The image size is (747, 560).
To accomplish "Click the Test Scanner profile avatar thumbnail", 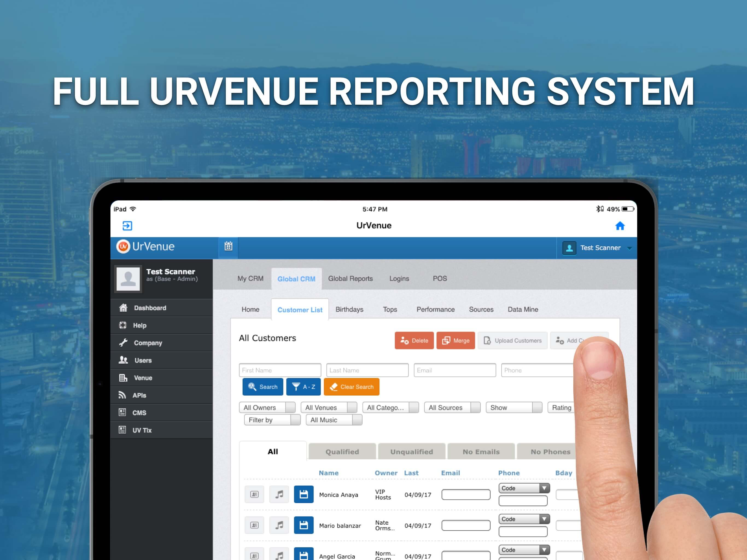I will point(128,279).
